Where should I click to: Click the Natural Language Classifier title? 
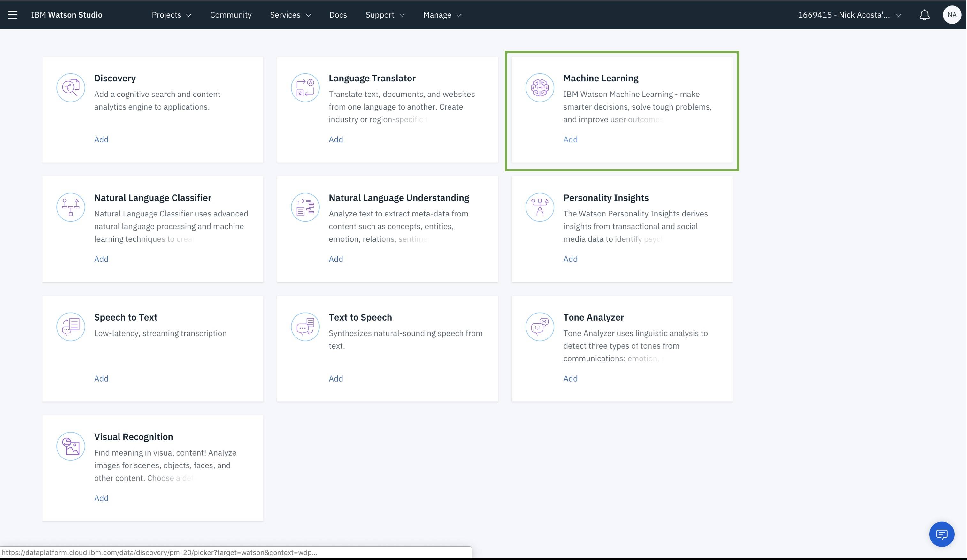pyautogui.click(x=153, y=198)
